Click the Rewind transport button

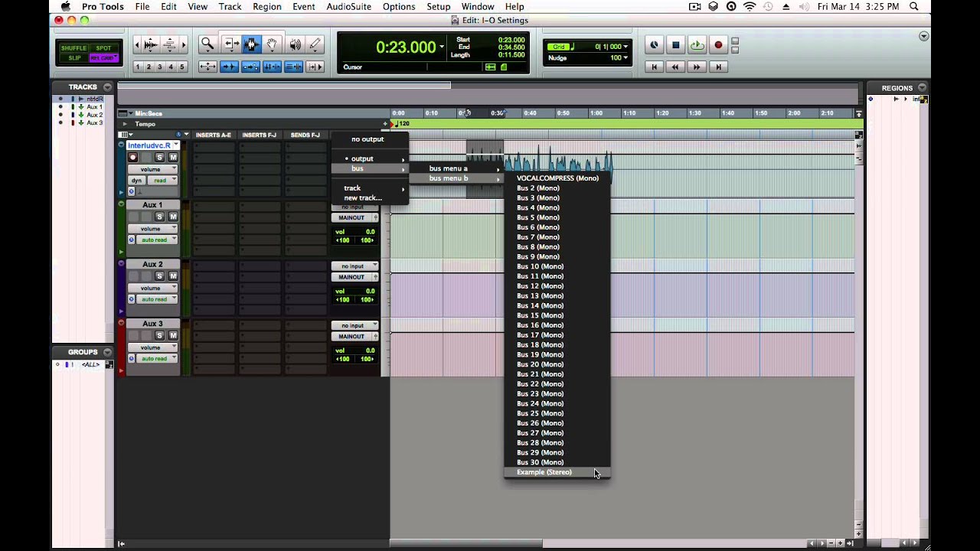coord(675,67)
